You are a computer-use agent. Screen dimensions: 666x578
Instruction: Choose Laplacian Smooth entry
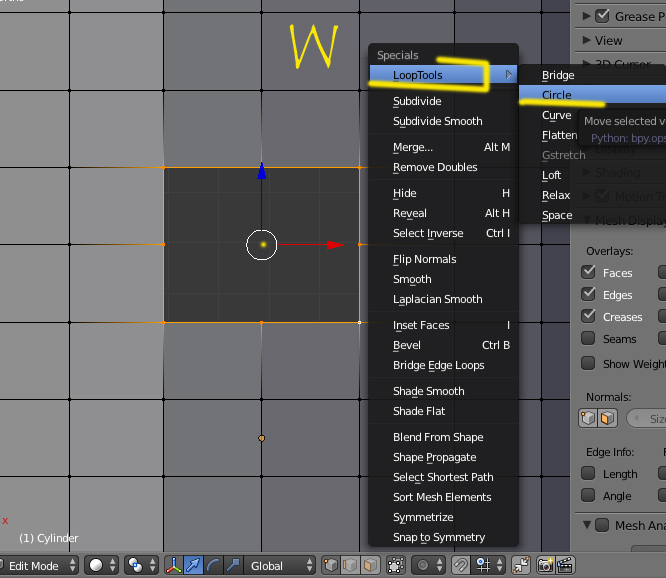pyautogui.click(x=443, y=299)
